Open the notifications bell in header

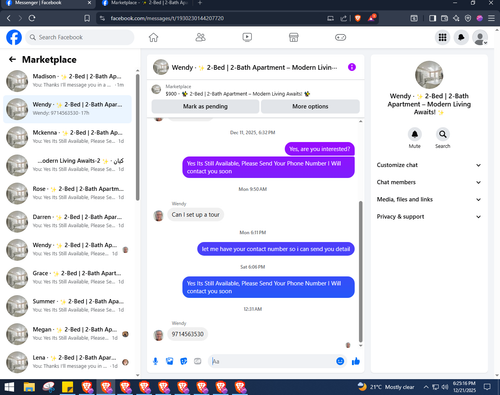coord(461,37)
